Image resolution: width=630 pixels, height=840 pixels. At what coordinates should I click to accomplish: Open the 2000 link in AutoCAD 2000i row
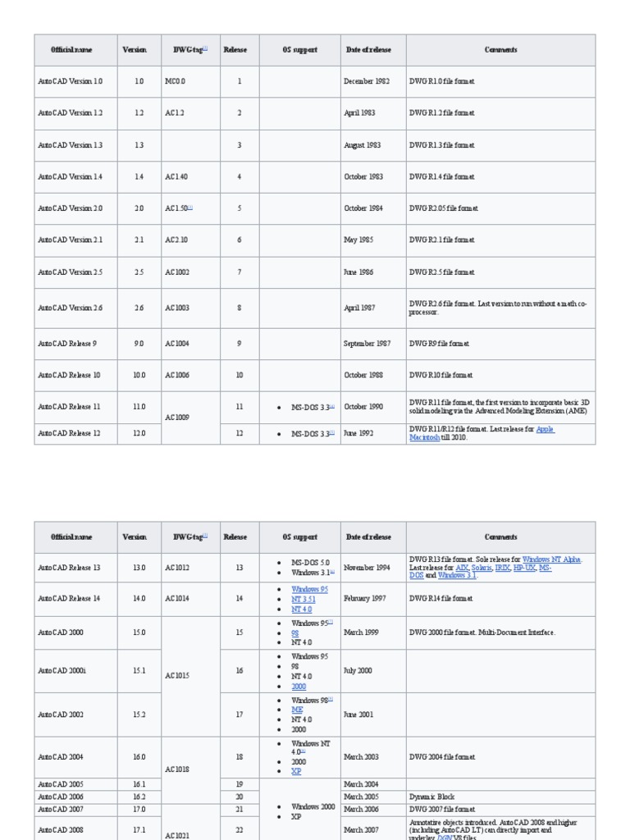click(x=299, y=686)
